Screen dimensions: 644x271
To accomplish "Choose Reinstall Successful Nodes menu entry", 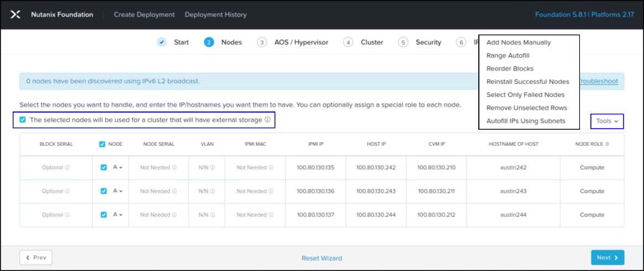I will [x=528, y=82].
